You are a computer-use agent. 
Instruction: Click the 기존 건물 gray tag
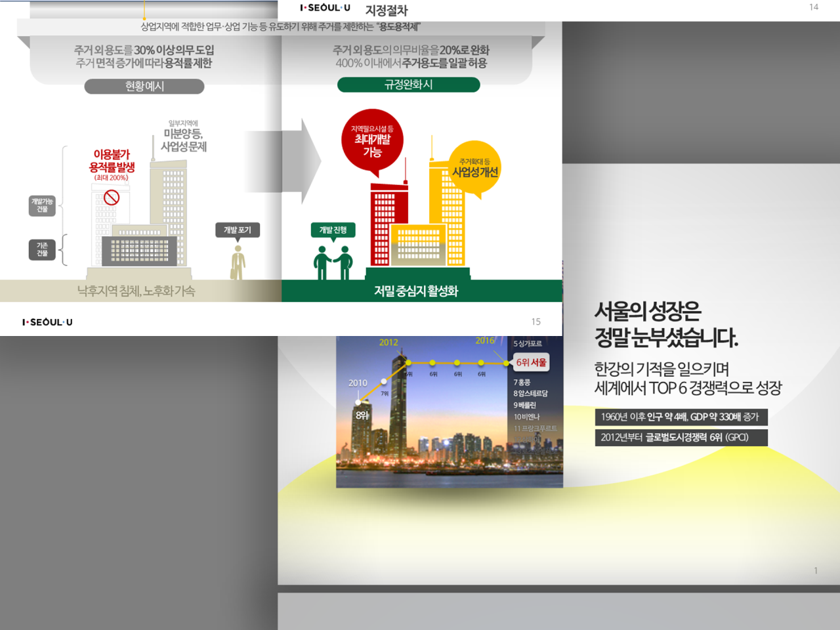tap(42, 249)
